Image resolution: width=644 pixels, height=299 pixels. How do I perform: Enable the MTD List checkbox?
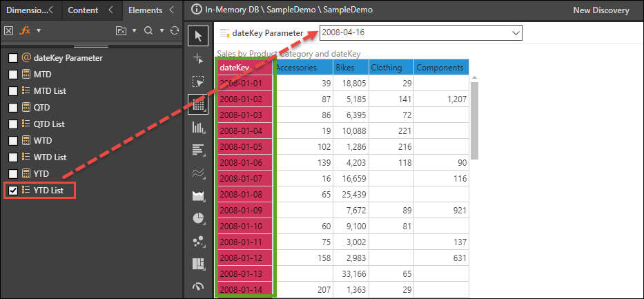click(x=13, y=91)
